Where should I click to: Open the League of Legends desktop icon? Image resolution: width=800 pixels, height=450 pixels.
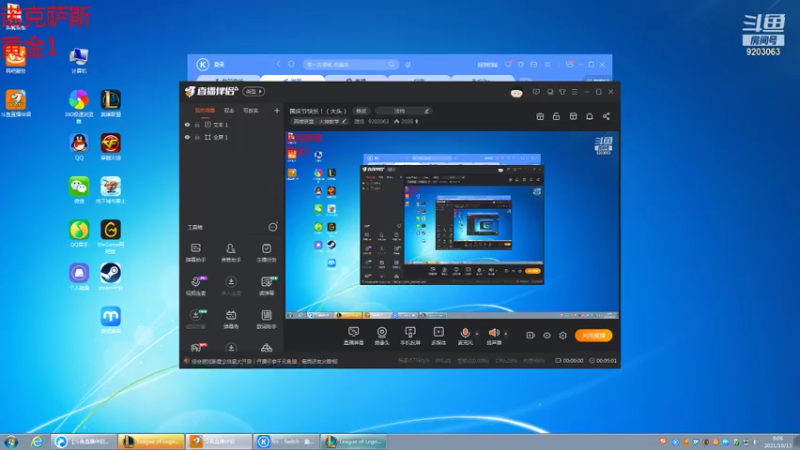[x=111, y=103]
